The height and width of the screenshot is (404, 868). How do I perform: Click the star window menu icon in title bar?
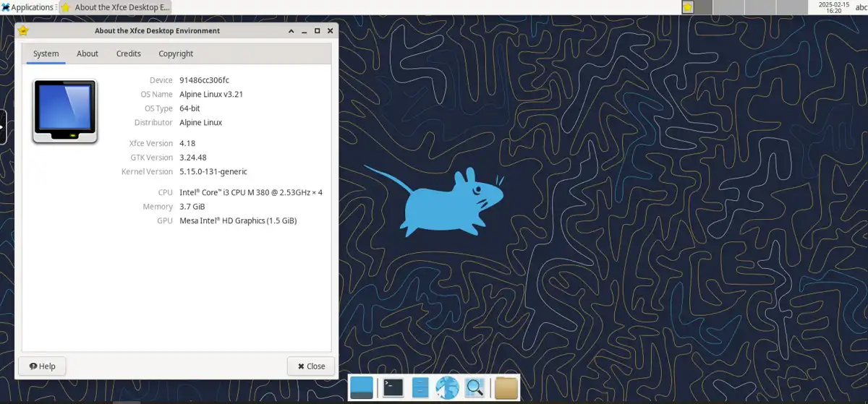[x=23, y=31]
